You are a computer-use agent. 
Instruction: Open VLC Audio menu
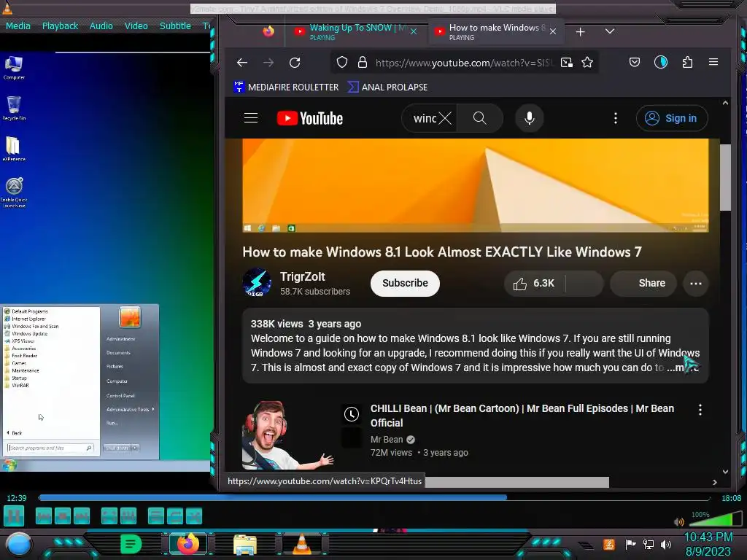click(101, 26)
